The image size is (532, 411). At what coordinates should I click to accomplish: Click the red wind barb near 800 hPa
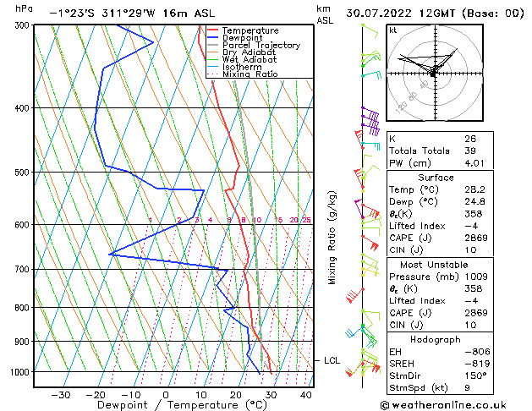point(354,295)
